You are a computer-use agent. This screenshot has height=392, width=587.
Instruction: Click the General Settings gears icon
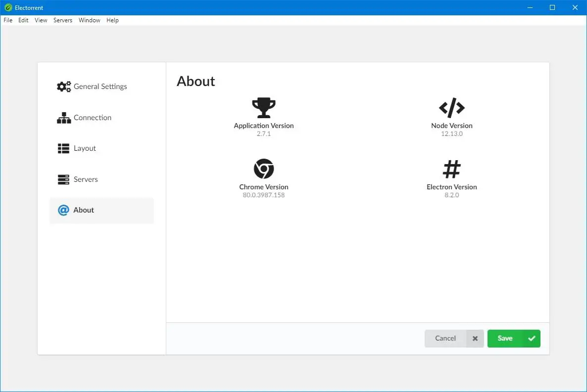(x=64, y=87)
